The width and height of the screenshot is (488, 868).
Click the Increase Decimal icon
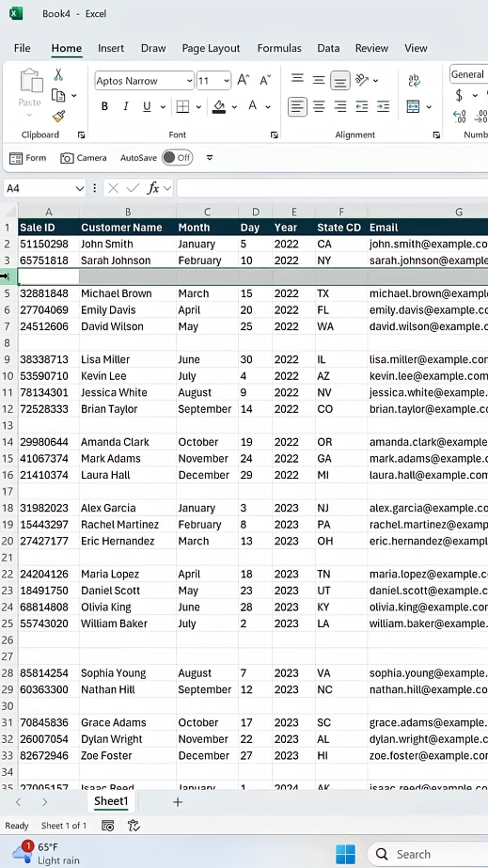[459, 117]
